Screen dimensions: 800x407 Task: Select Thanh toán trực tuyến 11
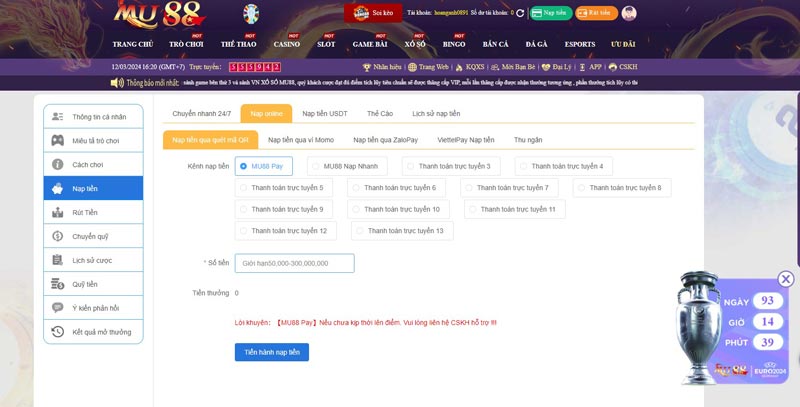(x=515, y=209)
